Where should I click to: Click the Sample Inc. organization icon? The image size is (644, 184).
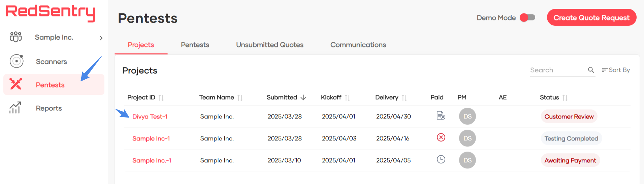coord(16,37)
